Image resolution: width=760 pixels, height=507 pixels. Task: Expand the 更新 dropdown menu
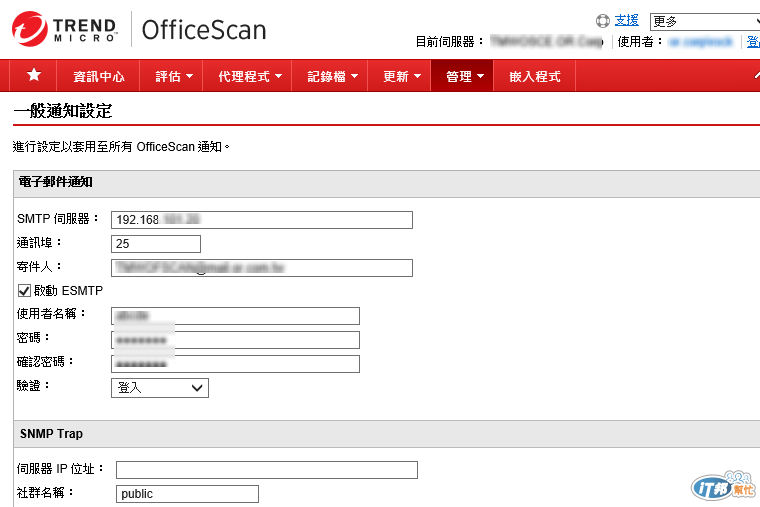401,76
